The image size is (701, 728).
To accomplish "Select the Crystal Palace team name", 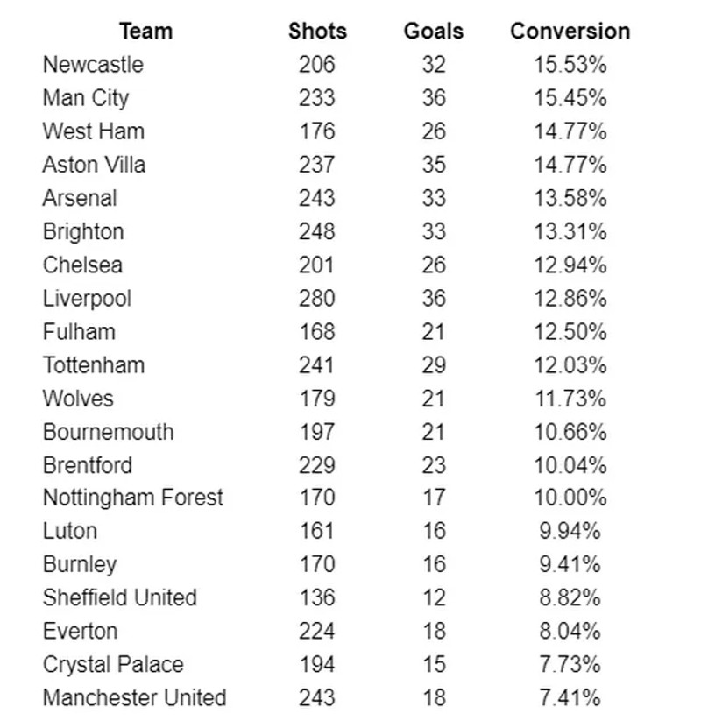I will (113, 665).
